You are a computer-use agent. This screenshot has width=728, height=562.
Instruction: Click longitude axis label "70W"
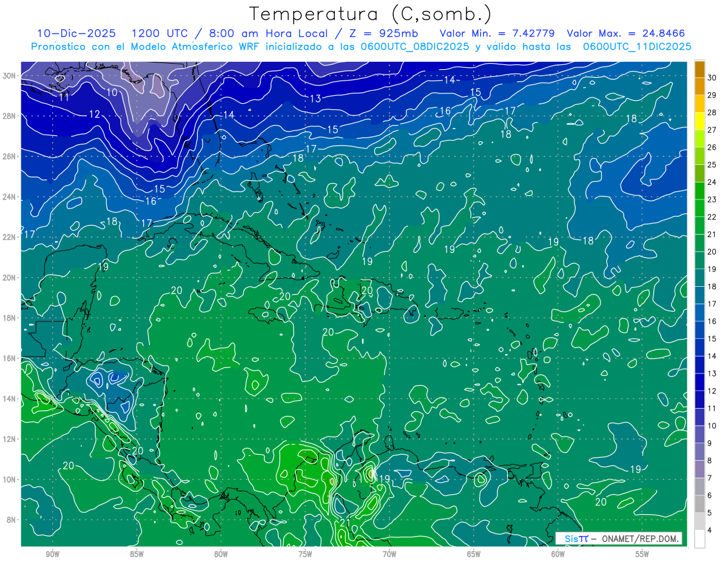[389, 554]
